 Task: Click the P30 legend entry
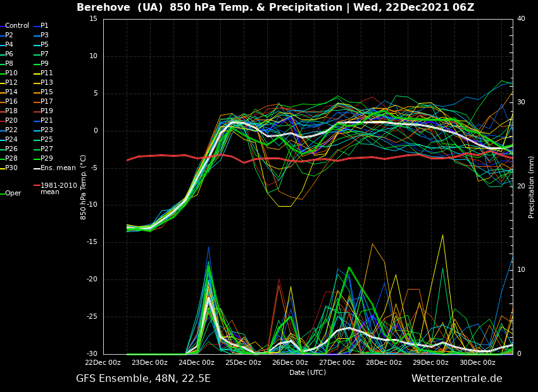(x=11, y=168)
